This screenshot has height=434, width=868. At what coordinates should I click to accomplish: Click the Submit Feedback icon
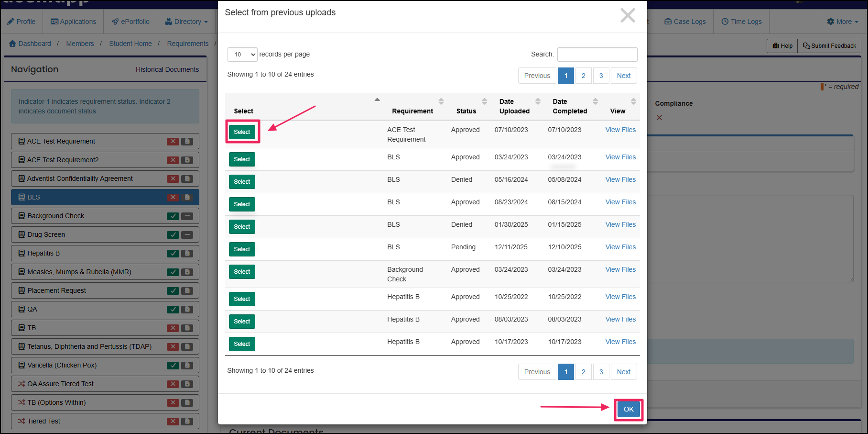click(x=829, y=45)
